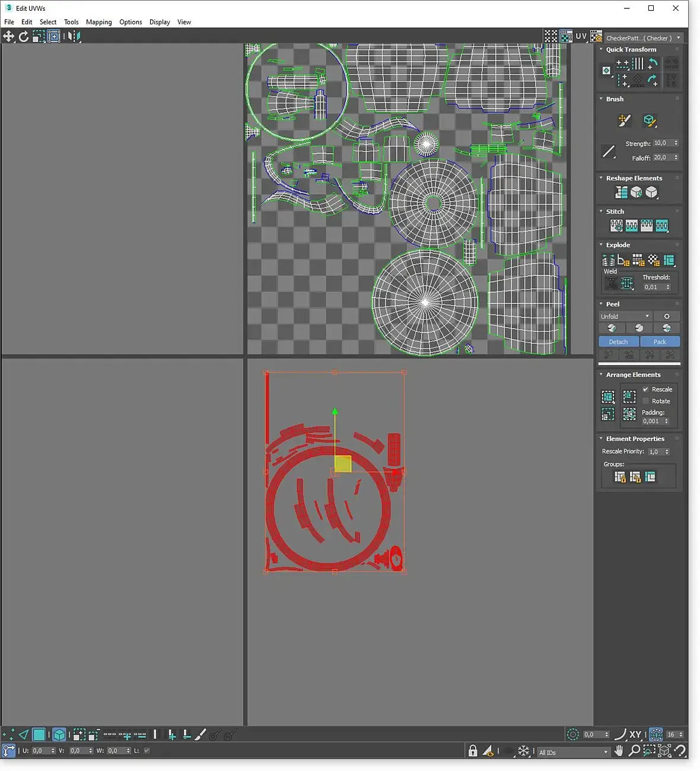Click the Rotate +90 around pivot icon
This screenshot has width=700, height=771.
(x=653, y=63)
